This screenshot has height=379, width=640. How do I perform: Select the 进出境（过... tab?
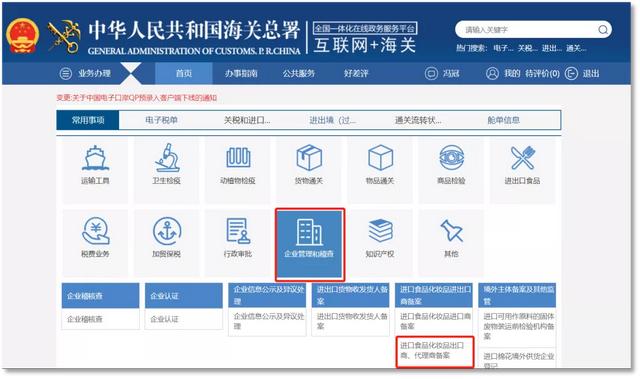332,120
